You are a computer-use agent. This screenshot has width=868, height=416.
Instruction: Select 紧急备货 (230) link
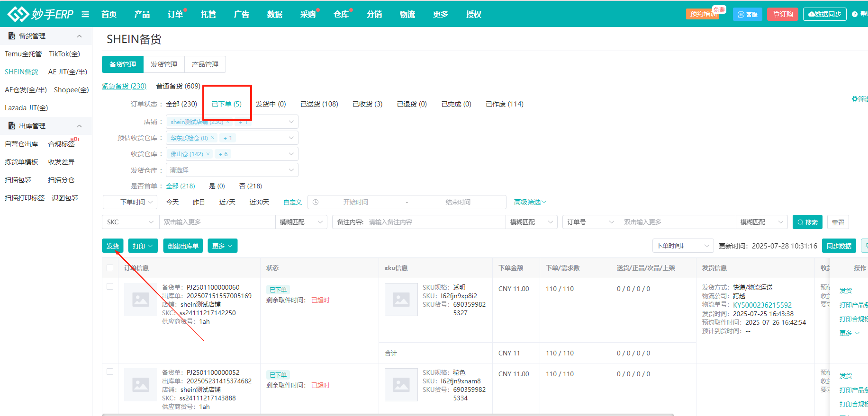click(124, 86)
